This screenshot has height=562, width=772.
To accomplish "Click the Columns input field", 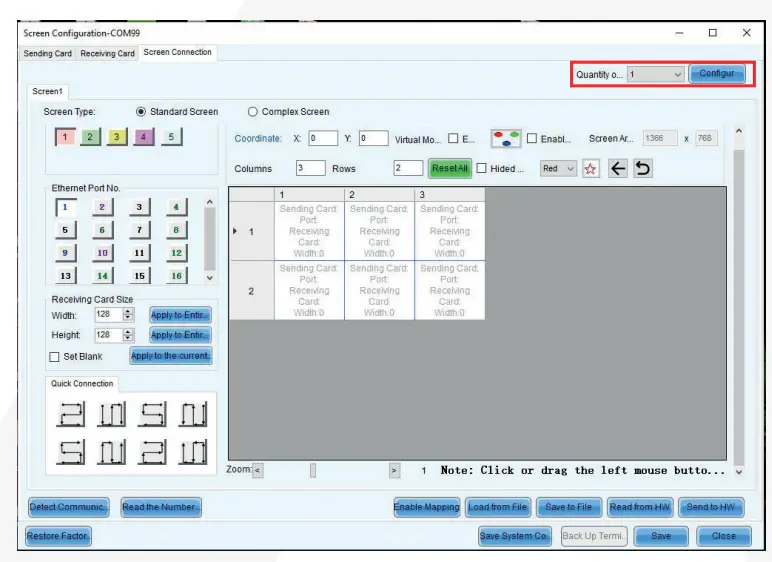I will coord(310,168).
